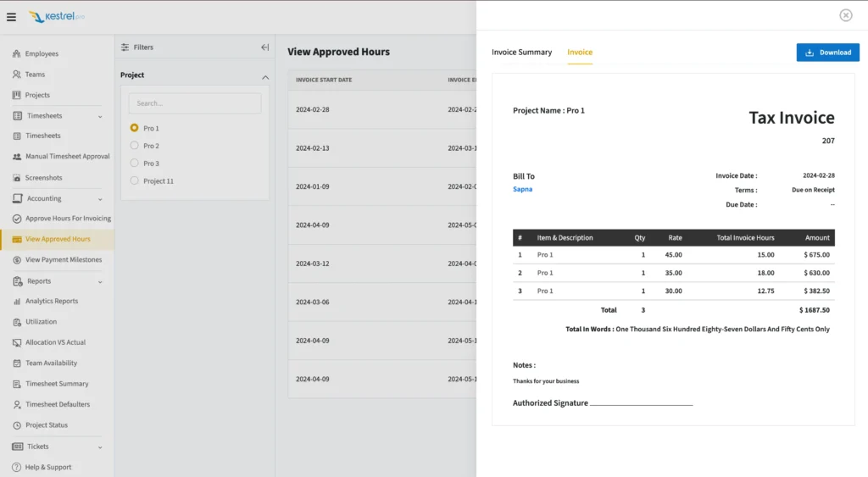This screenshot has height=477, width=868.
Task: Click the Allocation VS Actual icon
Action: (17, 342)
